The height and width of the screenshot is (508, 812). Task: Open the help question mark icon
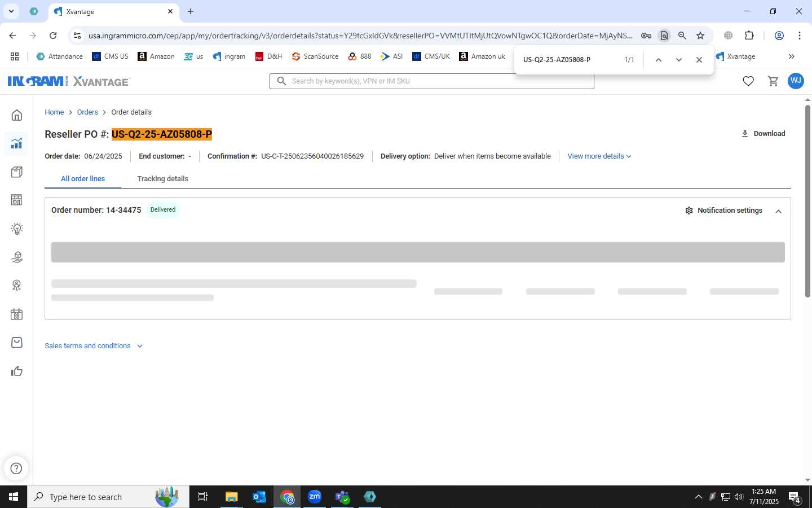[x=16, y=468]
